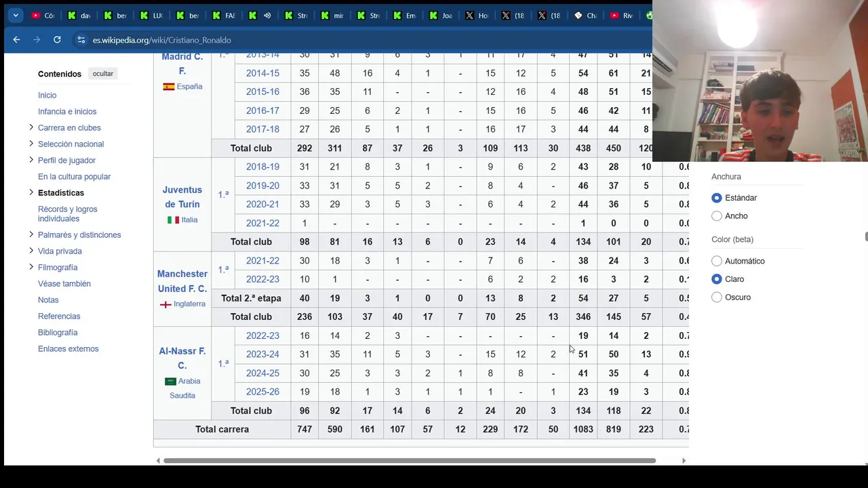Click the Italy flag icon beside Italia
This screenshot has width=868, height=488.
coord(173,220)
